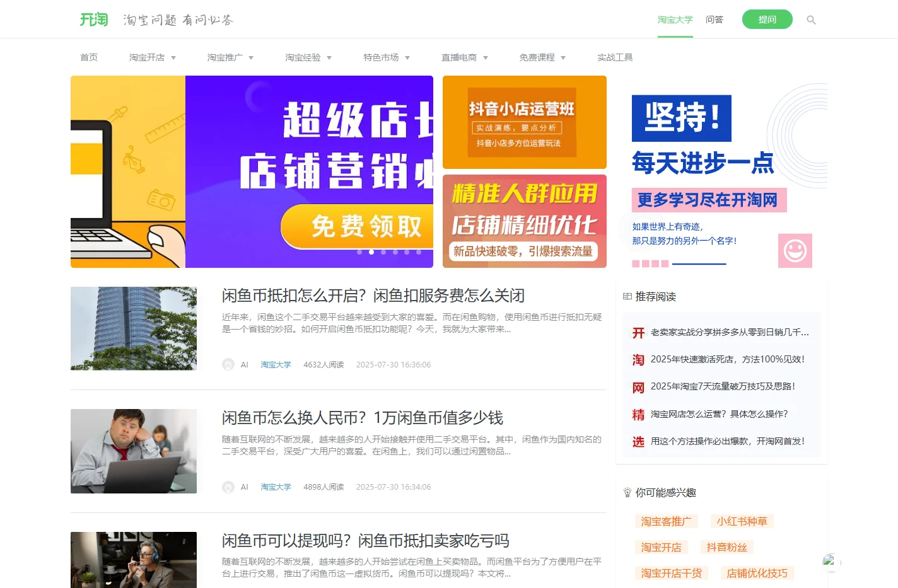Open the search magnifier icon
The image size is (898, 588).
(812, 20)
